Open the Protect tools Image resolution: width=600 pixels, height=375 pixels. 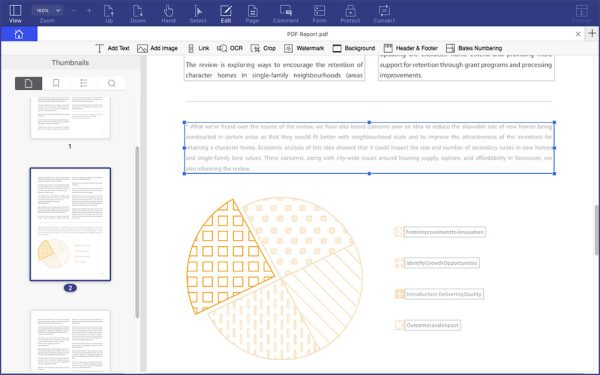click(x=350, y=14)
